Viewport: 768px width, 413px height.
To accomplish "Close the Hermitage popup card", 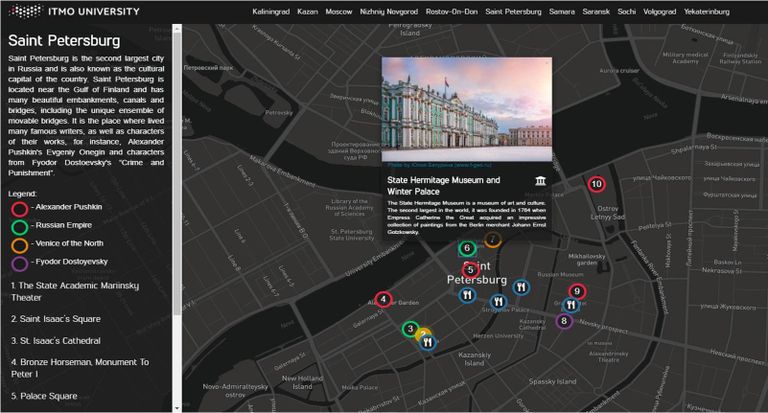I will pos(547,62).
